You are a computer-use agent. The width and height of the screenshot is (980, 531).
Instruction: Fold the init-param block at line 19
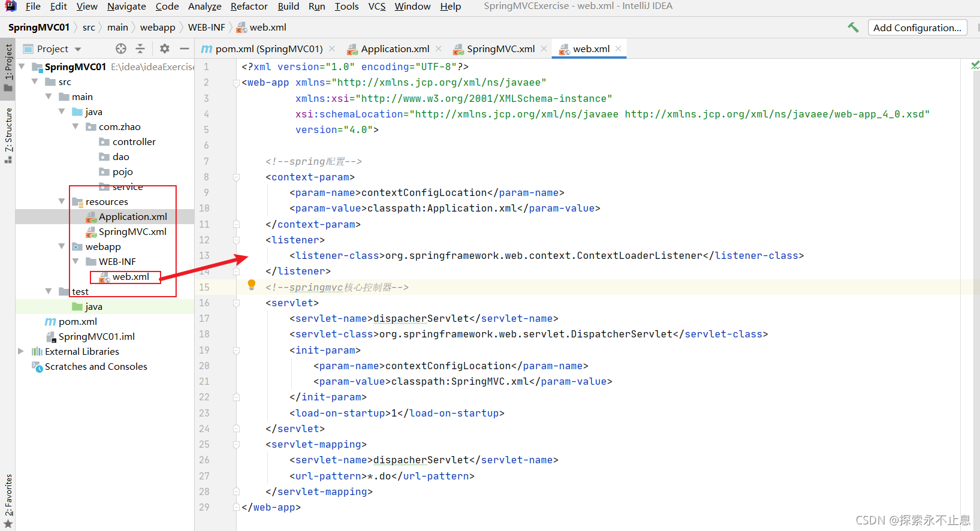237,351
